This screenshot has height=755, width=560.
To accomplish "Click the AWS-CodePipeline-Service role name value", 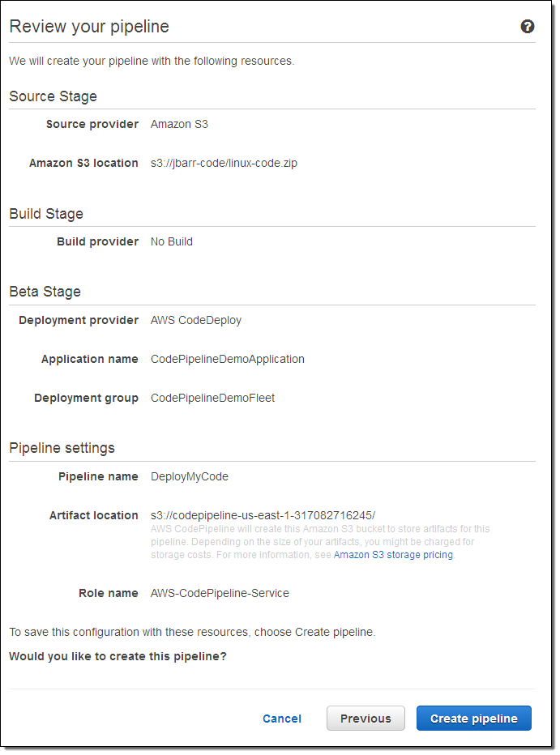I will click(x=220, y=593).
